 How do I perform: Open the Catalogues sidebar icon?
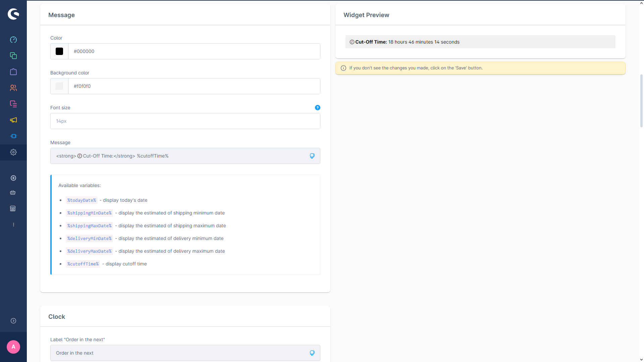point(13,56)
